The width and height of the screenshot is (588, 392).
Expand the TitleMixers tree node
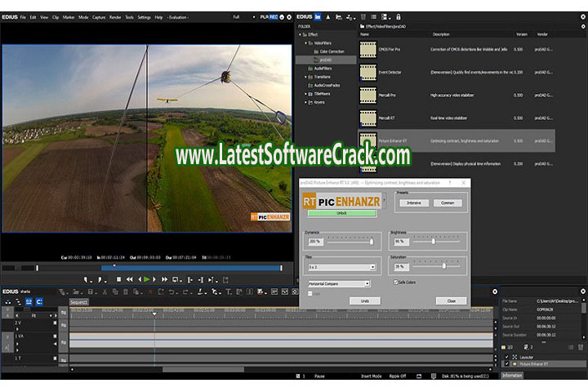click(305, 94)
